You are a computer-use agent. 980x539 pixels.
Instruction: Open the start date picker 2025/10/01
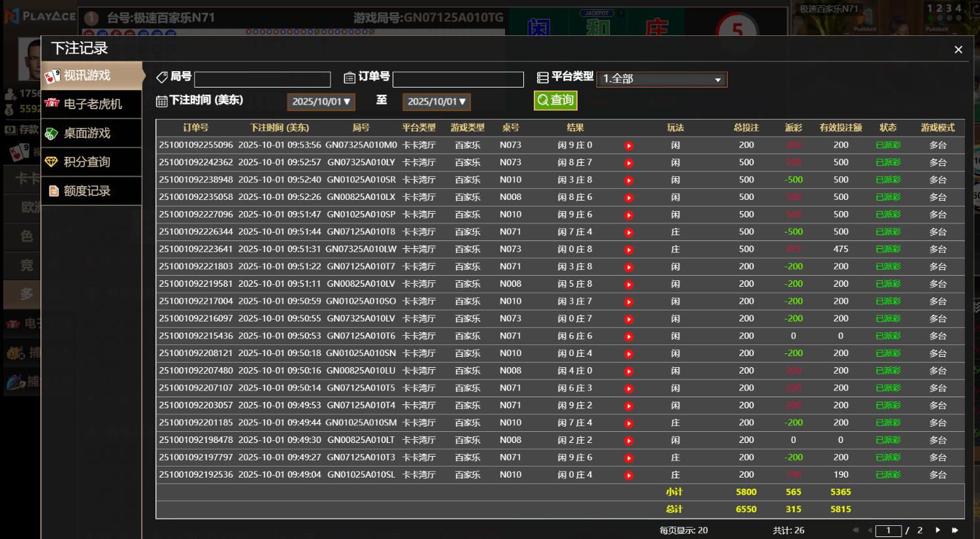click(x=321, y=102)
